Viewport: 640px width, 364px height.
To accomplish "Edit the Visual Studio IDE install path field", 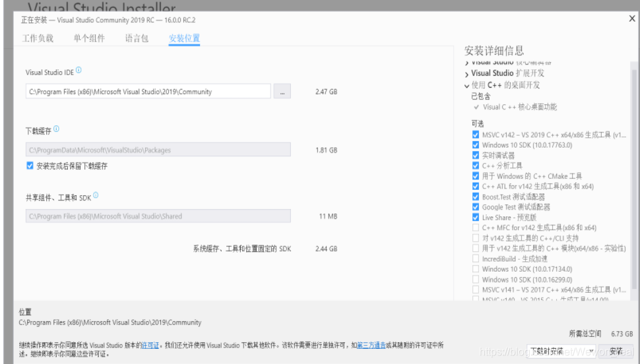I will (148, 92).
